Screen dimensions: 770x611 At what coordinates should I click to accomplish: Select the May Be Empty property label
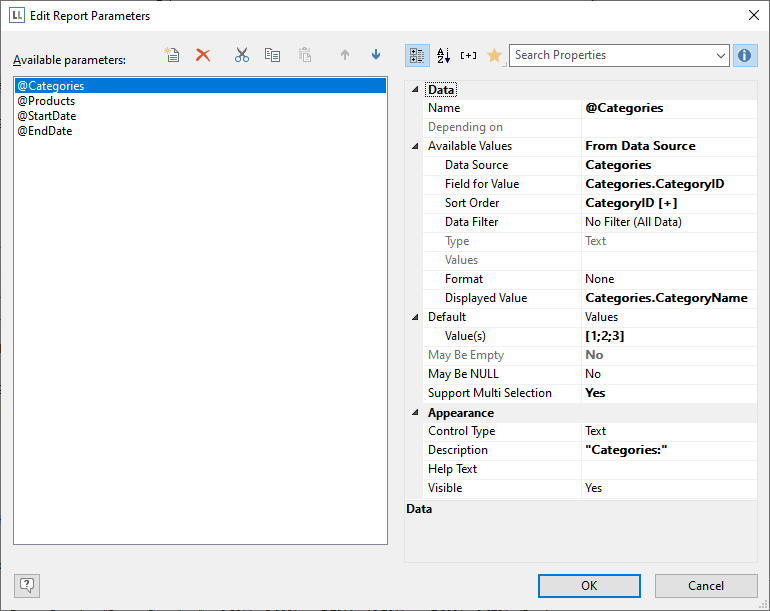[466, 355]
